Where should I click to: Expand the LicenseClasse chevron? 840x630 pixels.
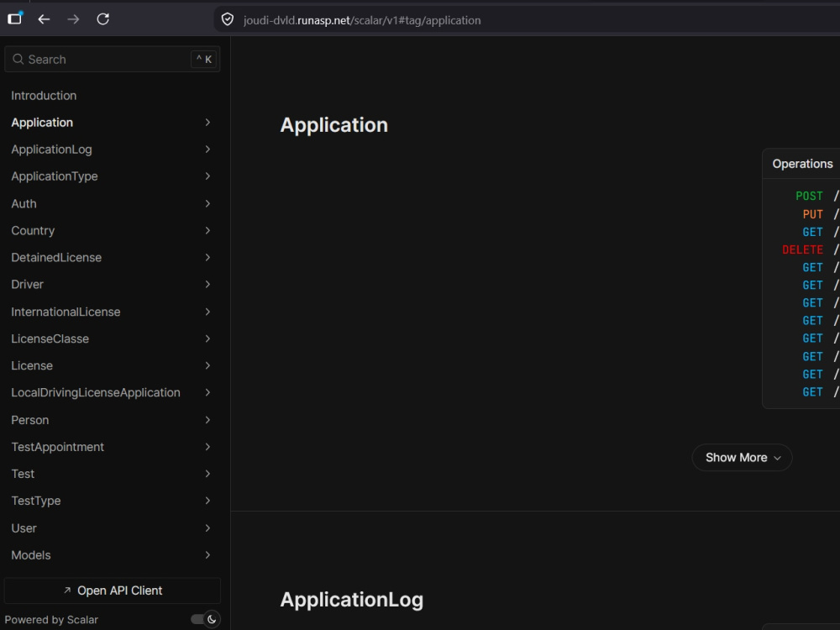[x=207, y=339]
